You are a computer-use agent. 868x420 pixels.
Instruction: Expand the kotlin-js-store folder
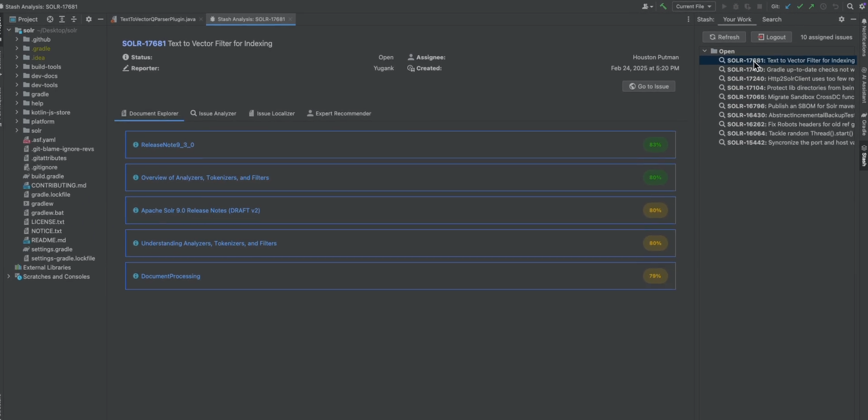[17, 112]
